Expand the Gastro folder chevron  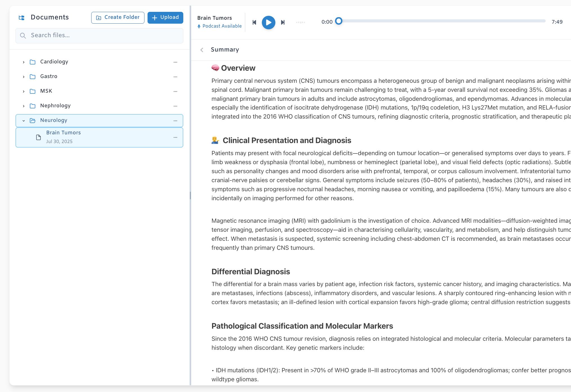point(24,77)
